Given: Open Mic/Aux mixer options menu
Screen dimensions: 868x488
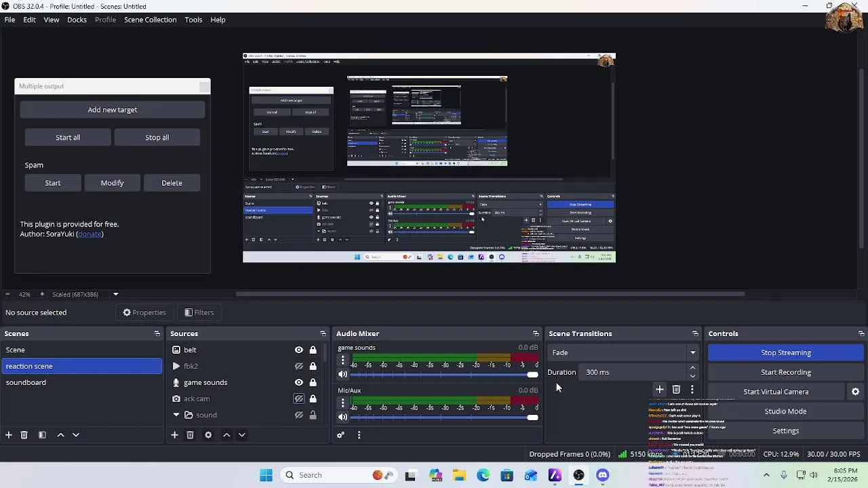Looking at the screenshot, I should tap(342, 403).
